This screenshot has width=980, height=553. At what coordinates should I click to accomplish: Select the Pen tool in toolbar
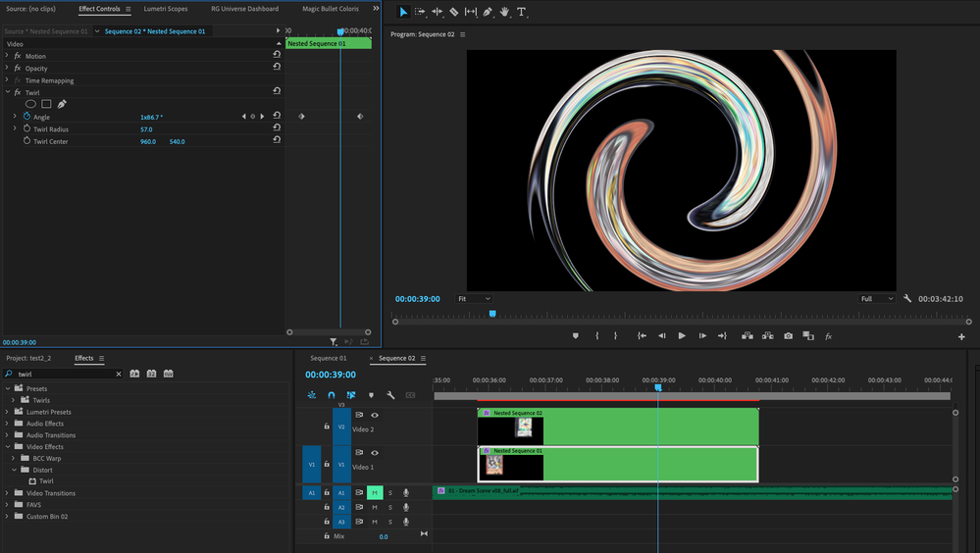[488, 12]
